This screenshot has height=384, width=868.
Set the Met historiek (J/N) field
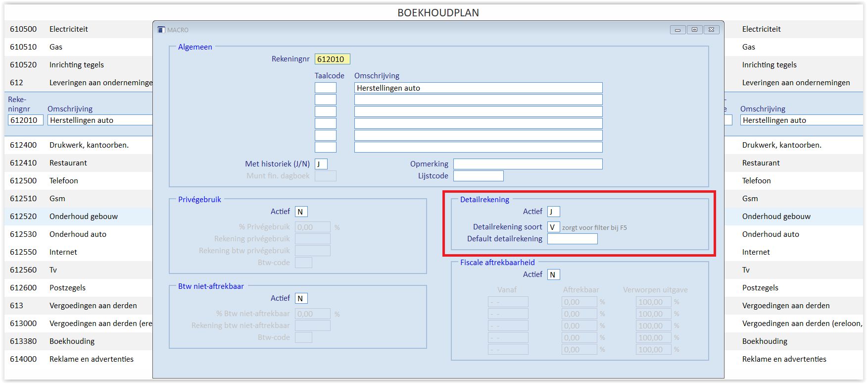321,164
